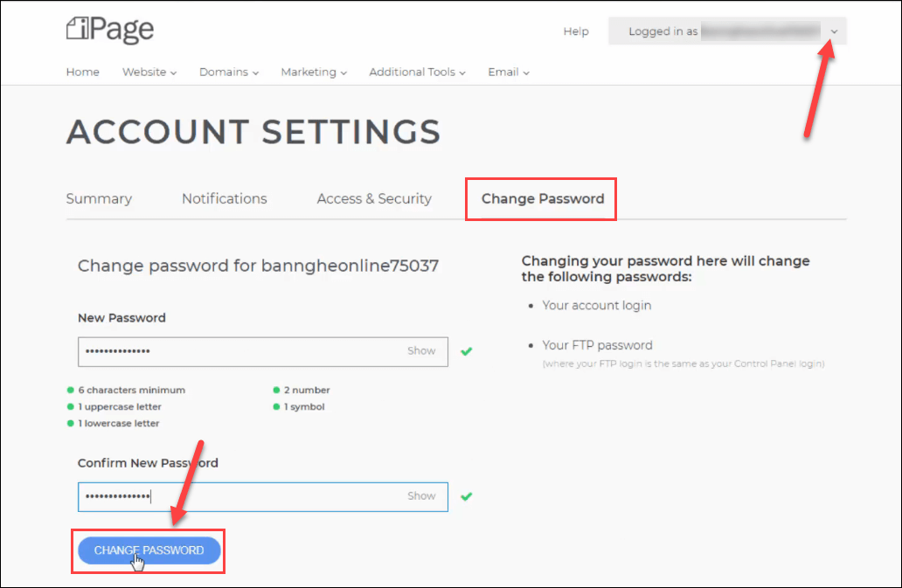Show the Confirm New Password text

point(421,495)
